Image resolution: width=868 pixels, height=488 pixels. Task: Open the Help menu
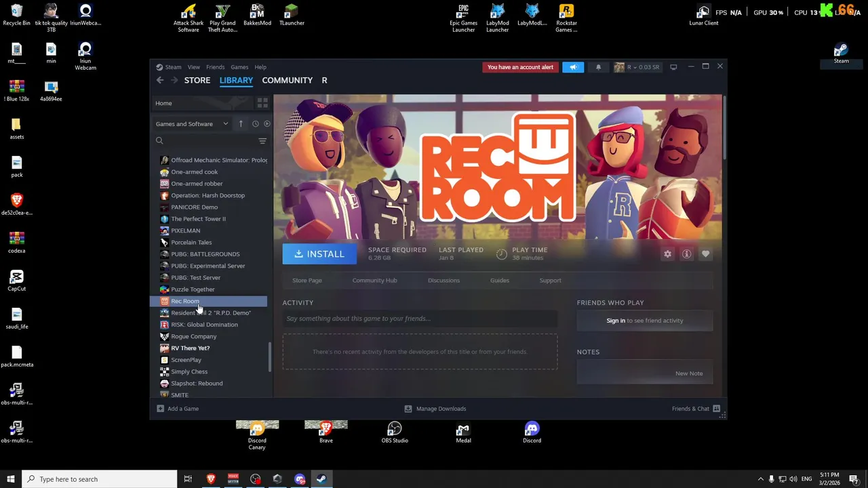click(260, 67)
